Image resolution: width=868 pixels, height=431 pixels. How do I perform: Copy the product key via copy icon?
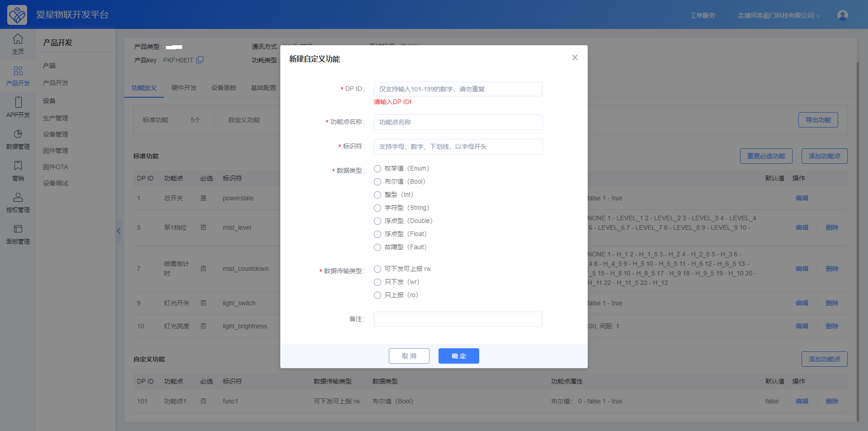(200, 60)
